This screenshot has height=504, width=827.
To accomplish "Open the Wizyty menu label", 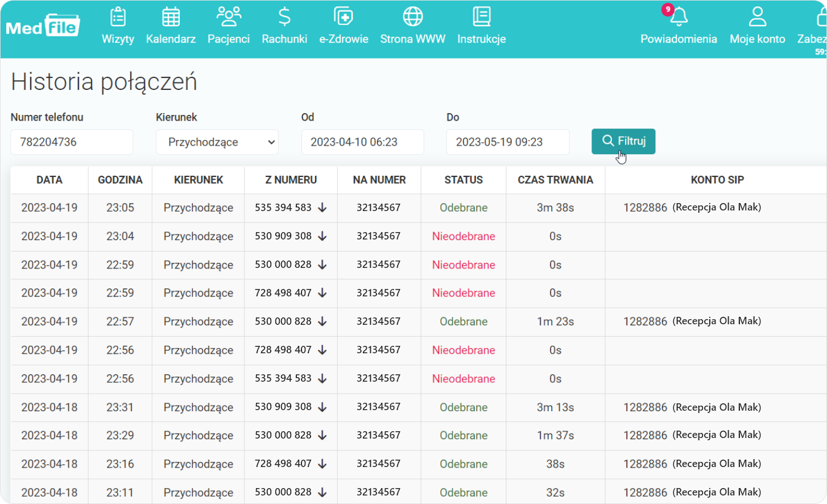I will click(118, 39).
